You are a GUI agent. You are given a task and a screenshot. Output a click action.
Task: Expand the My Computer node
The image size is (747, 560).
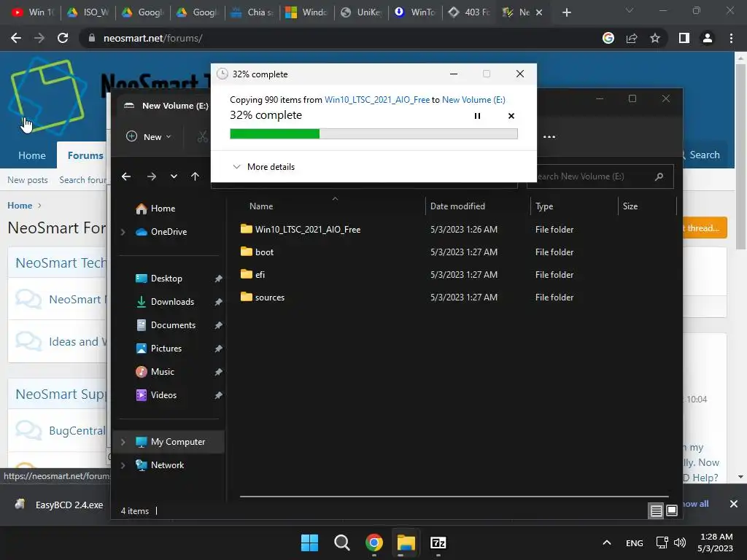point(123,442)
